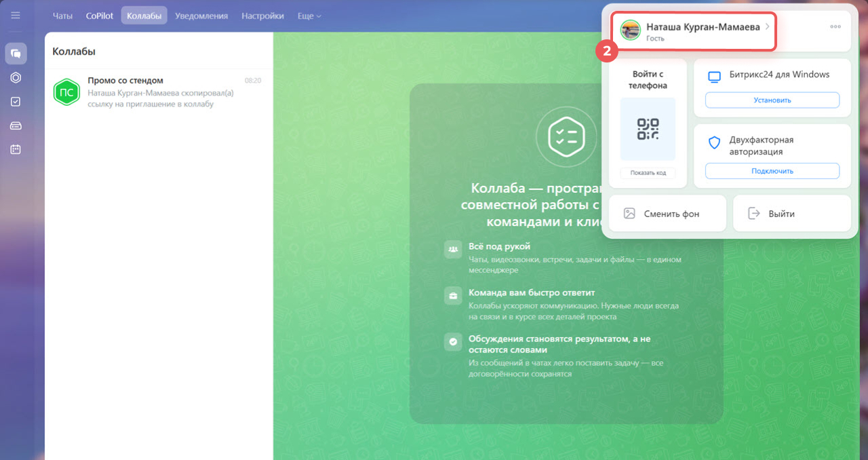Click the Войти с телефона label
This screenshot has height=460, width=868.
(648, 80)
